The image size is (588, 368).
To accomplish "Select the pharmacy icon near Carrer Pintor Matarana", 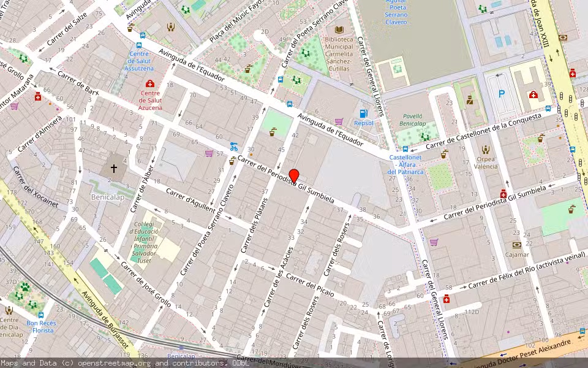I will coord(37,96).
